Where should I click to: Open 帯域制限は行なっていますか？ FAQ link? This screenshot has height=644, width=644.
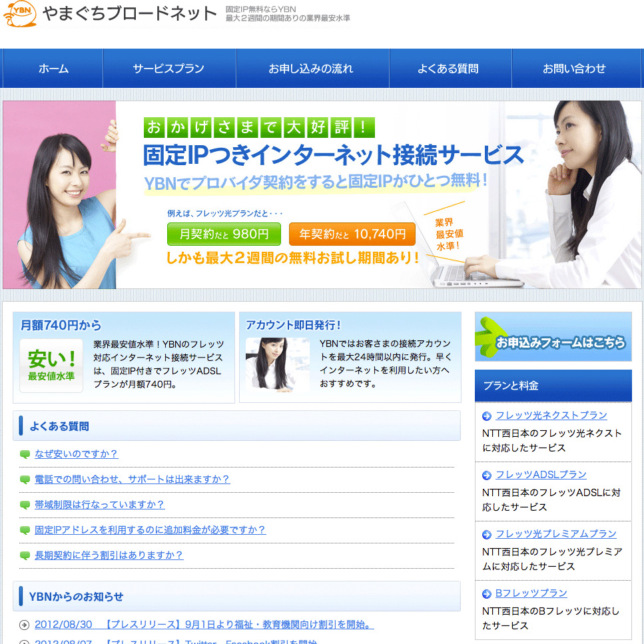[x=100, y=505]
